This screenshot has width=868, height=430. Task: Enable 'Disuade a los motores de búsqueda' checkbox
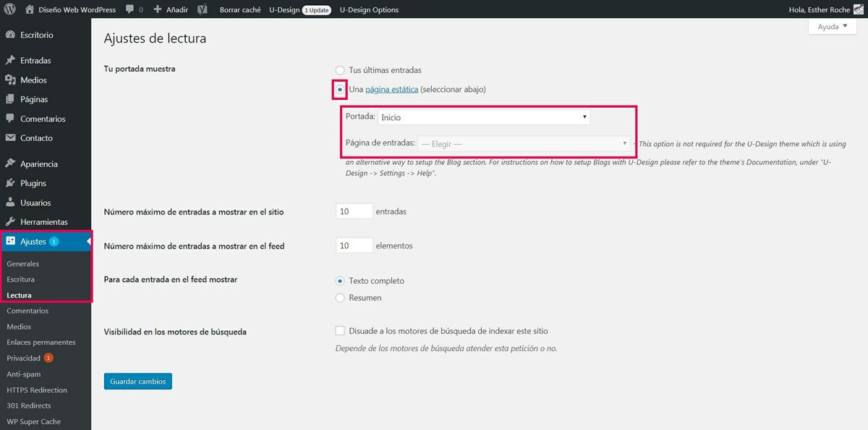click(x=340, y=330)
